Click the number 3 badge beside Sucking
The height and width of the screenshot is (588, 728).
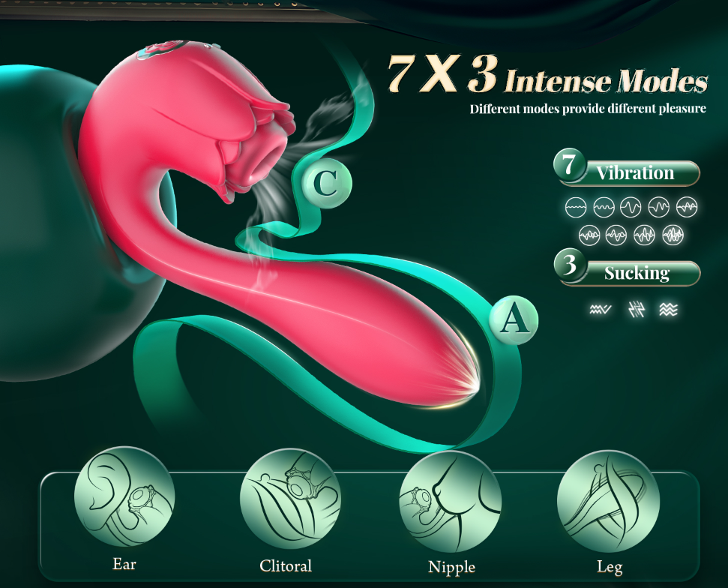pos(570,265)
